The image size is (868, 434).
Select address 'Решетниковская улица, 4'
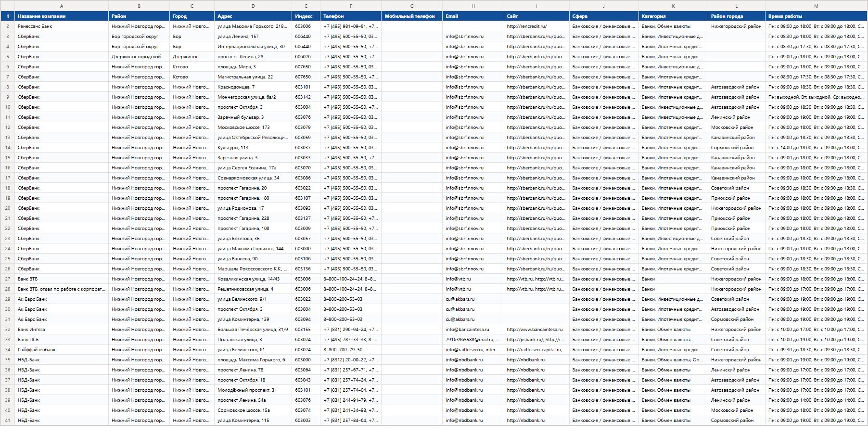[253, 289]
